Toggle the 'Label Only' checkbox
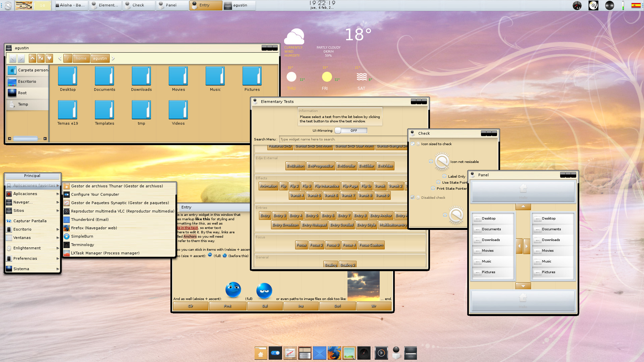This screenshot has height=362, width=644. 444,176
